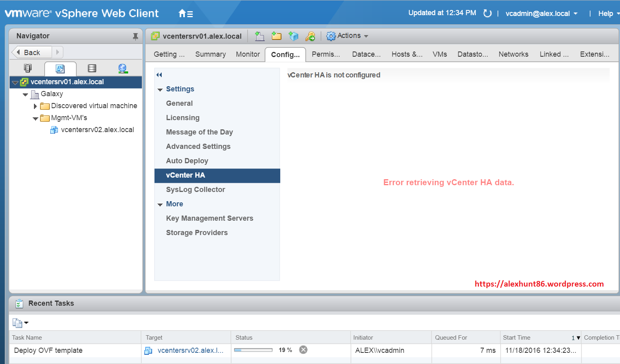Switch to Storage inventory view icon
Viewport: 620px width, 364px height.
point(92,68)
